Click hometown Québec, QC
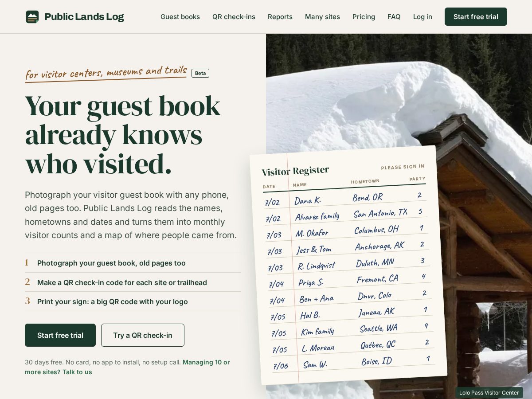The width and height of the screenshot is (532, 399). coord(378,345)
